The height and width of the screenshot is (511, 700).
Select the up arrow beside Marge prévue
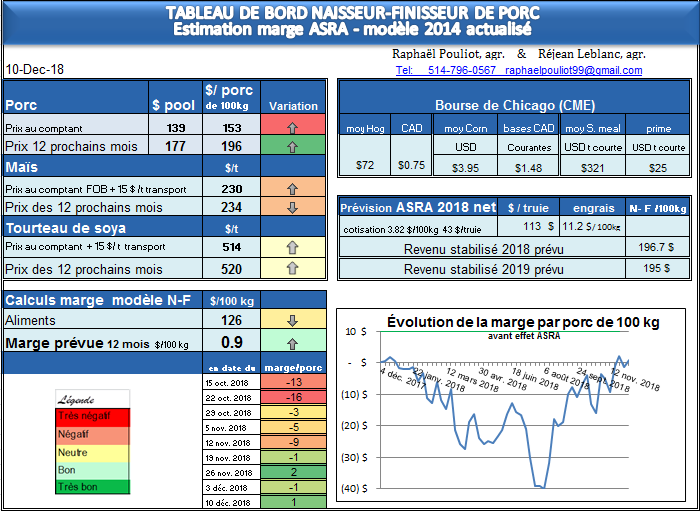293,343
